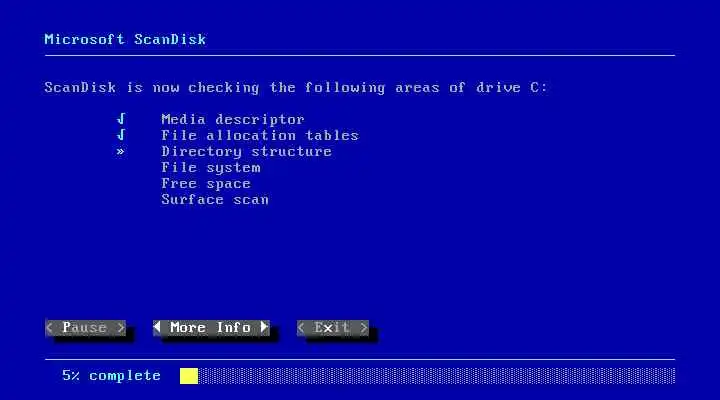Click the checkmark beside File allocation tables
The image size is (720, 400).
[121, 135]
